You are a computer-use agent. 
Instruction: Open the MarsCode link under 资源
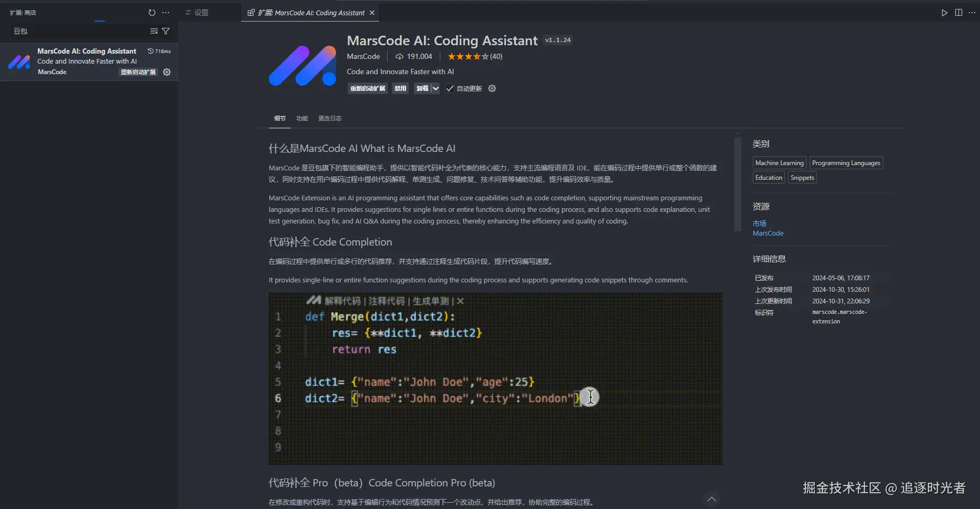point(768,233)
